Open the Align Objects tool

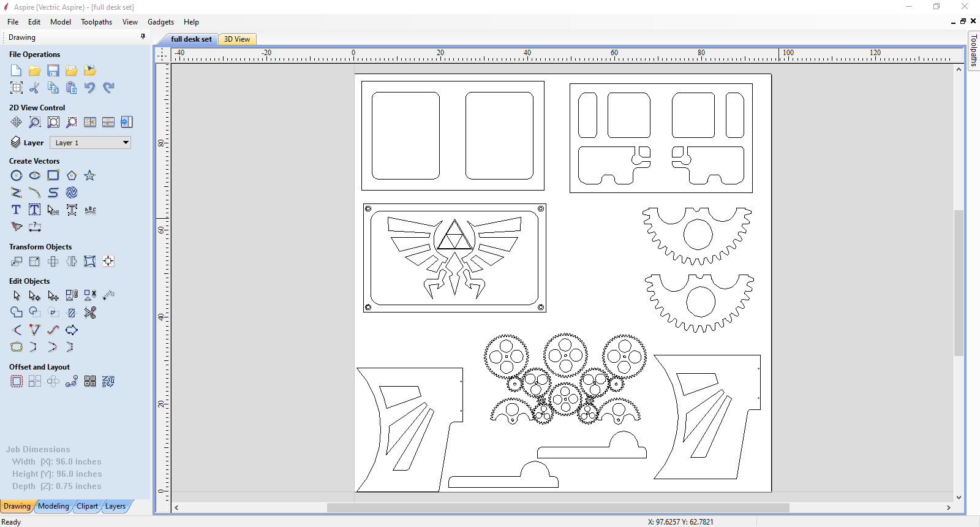[108, 261]
